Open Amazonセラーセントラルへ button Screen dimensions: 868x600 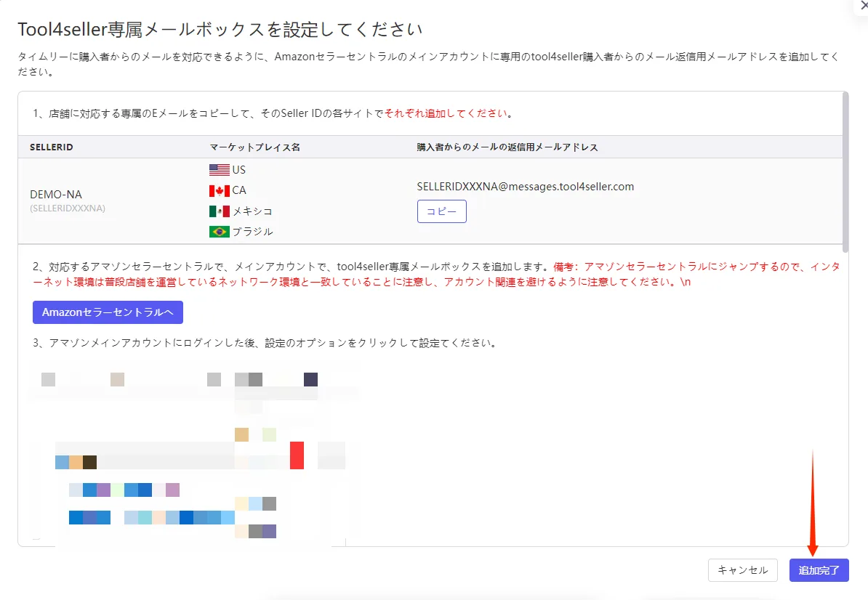coord(108,312)
